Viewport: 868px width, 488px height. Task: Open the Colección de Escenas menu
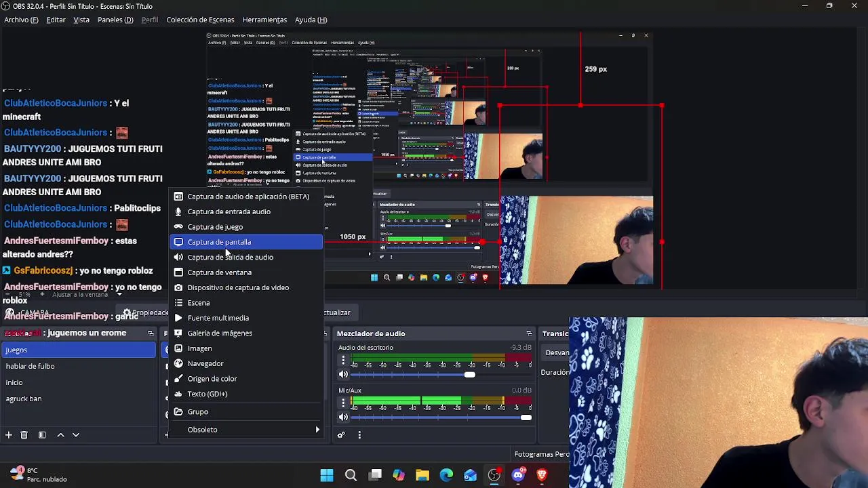[200, 20]
